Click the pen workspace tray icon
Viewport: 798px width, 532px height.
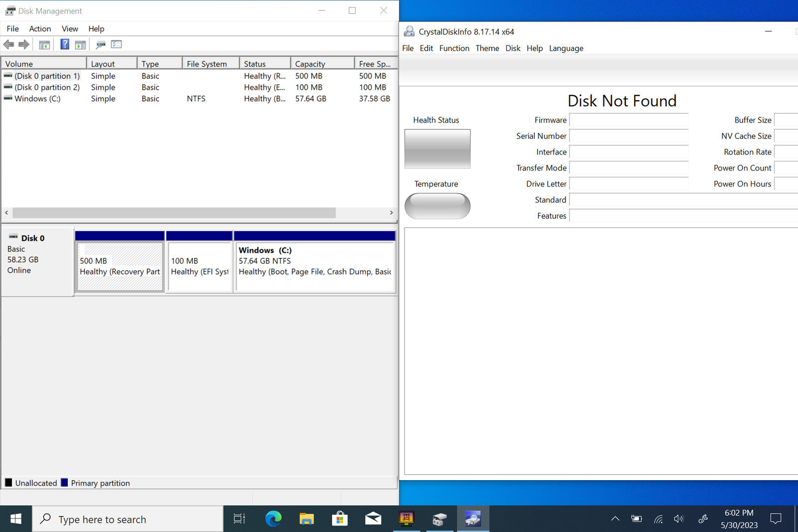(703, 519)
